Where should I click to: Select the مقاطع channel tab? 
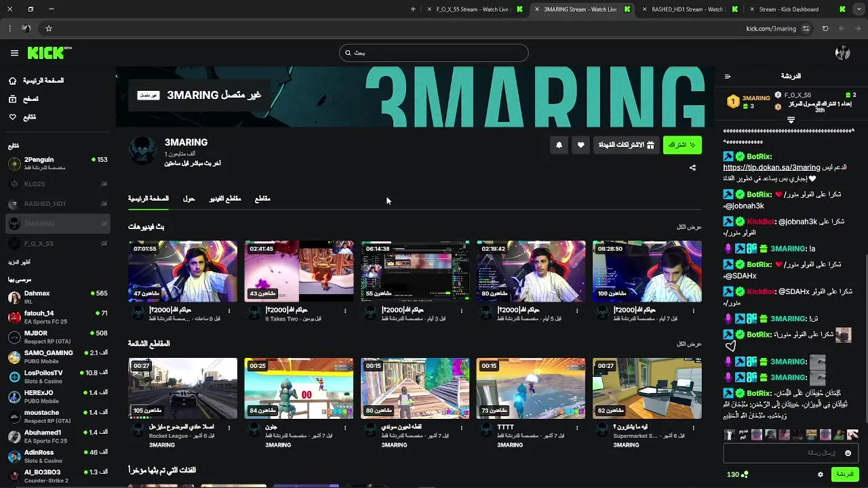262,199
